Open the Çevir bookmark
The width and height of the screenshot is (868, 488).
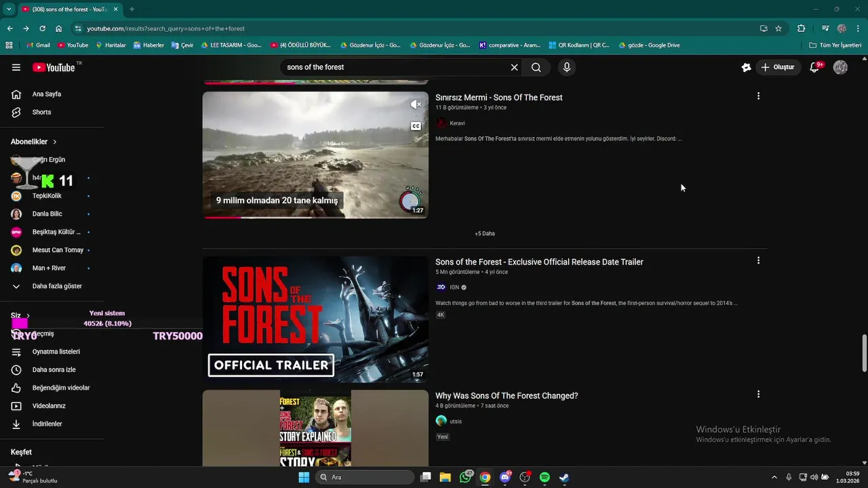tap(182, 45)
